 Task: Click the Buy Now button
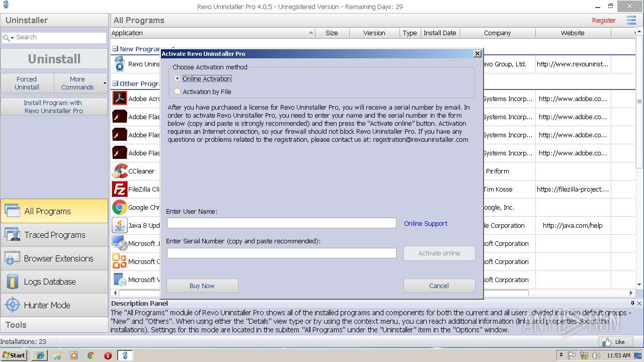click(x=202, y=286)
